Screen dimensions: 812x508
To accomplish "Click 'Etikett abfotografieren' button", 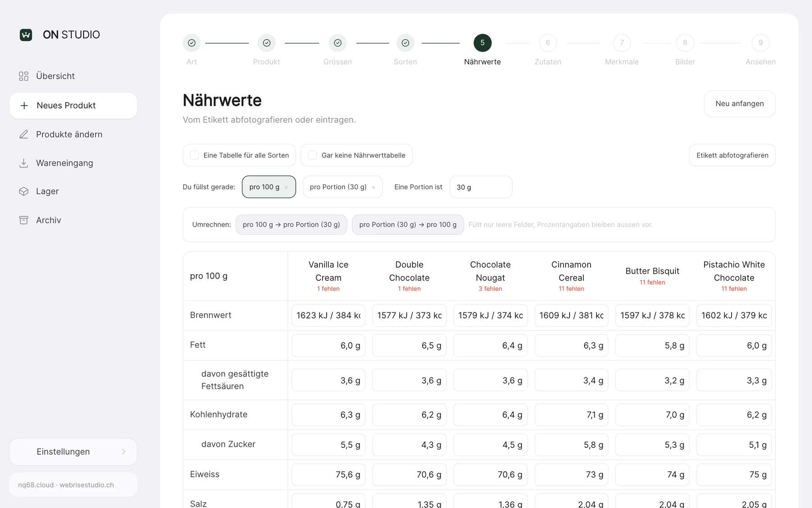I will 732,155.
